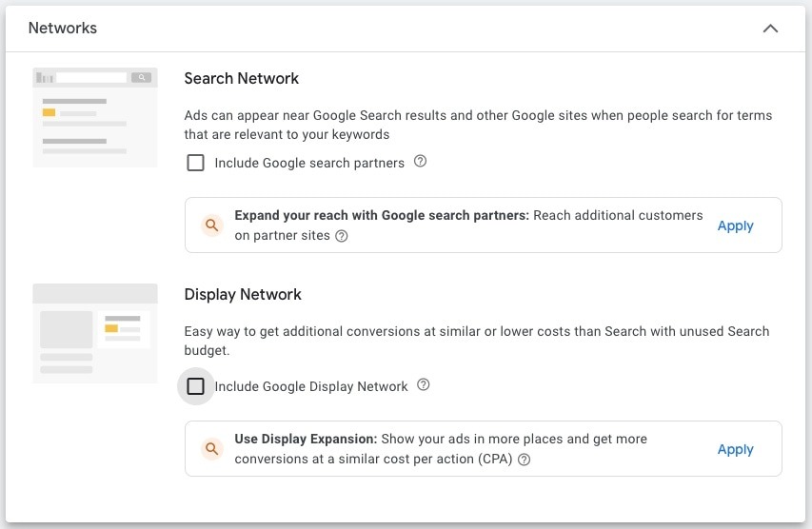Click the Display Network illustration thumbnail
The height and width of the screenshot is (529, 812).
[95, 333]
